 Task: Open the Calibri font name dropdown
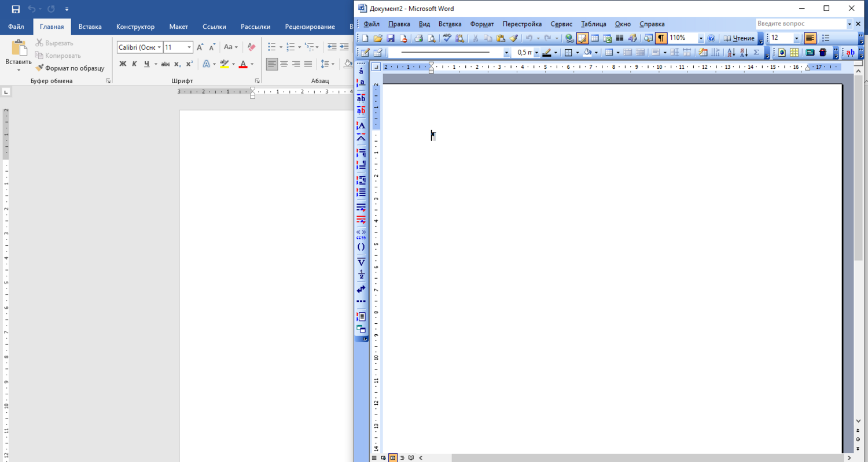159,47
